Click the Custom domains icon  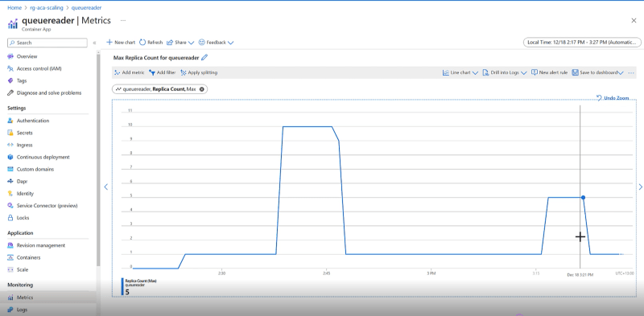pyautogui.click(x=10, y=169)
